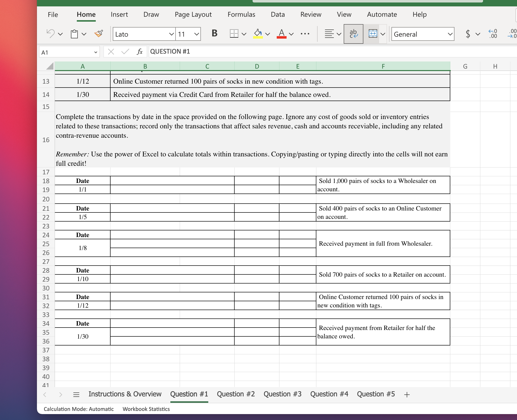
Task: Click the Decrease Decimal icon
Action: 512,34
